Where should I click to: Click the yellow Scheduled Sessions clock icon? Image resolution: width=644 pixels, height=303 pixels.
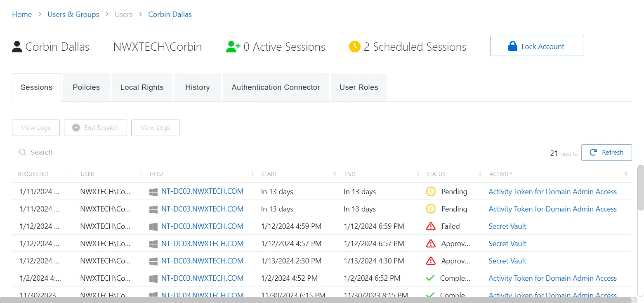pyautogui.click(x=354, y=47)
